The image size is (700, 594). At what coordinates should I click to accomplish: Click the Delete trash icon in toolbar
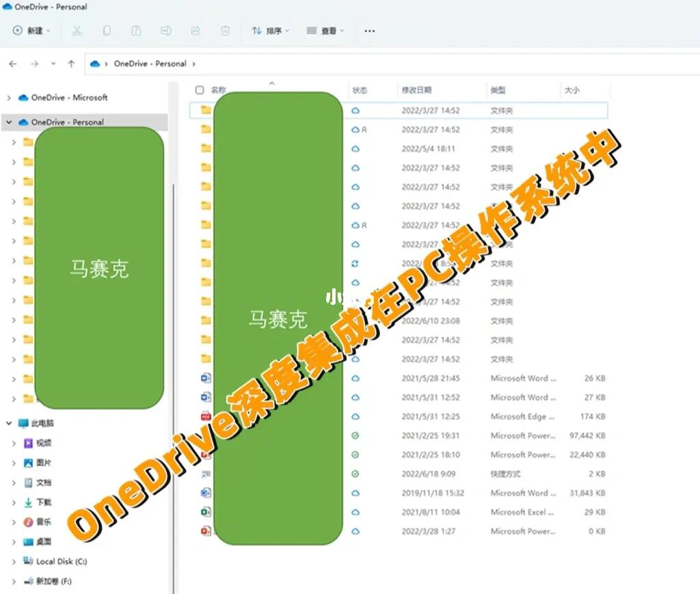[225, 30]
